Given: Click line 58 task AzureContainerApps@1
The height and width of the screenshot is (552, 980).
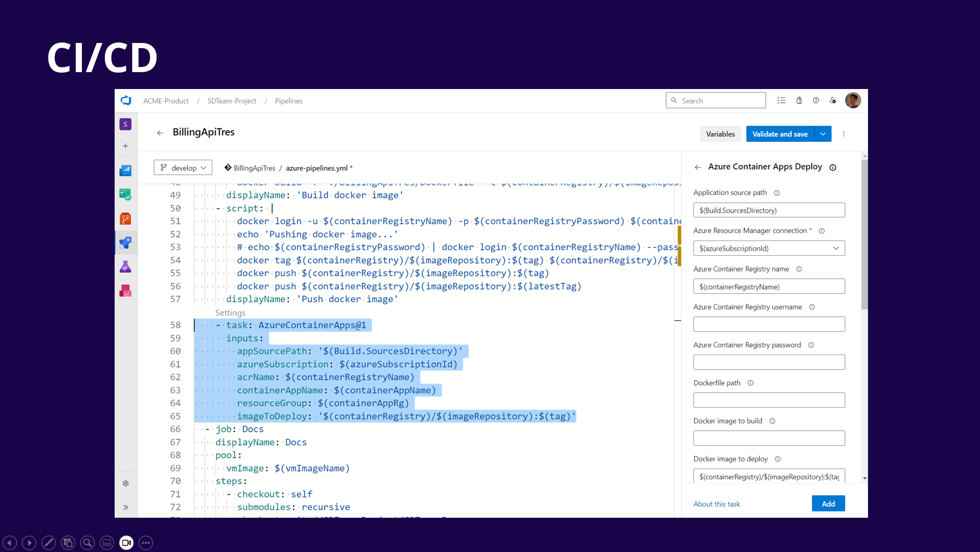Looking at the screenshot, I should (x=296, y=325).
